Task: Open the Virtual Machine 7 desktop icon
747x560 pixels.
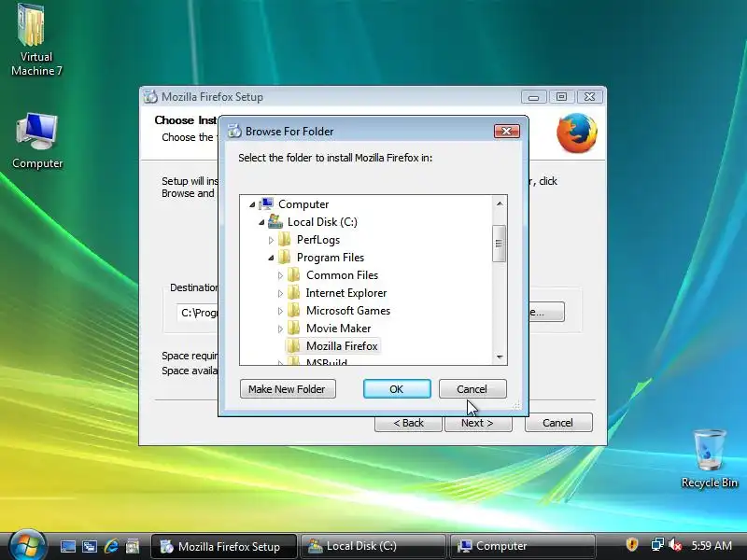Action: 35,39
